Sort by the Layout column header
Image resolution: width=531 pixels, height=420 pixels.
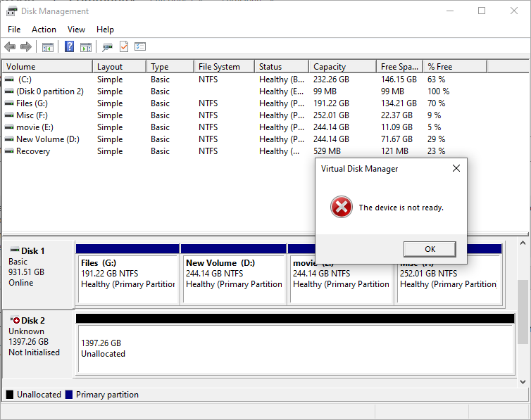pyautogui.click(x=120, y=67)
